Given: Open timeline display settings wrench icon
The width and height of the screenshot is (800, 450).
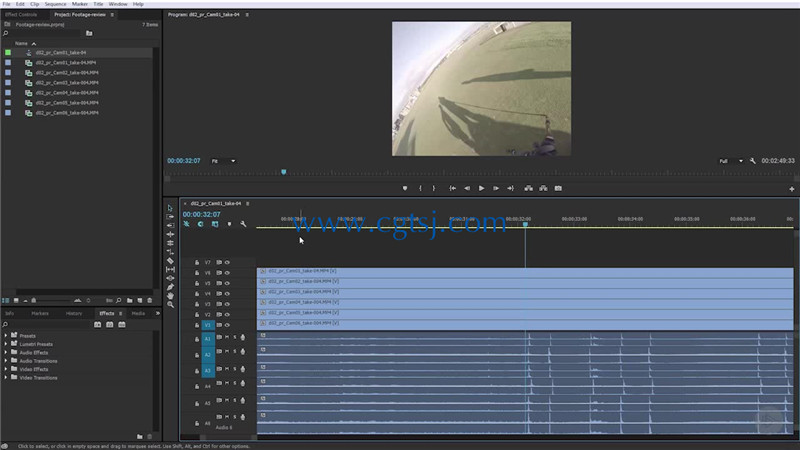Looking at the screenshot, I should click(243, 224).
